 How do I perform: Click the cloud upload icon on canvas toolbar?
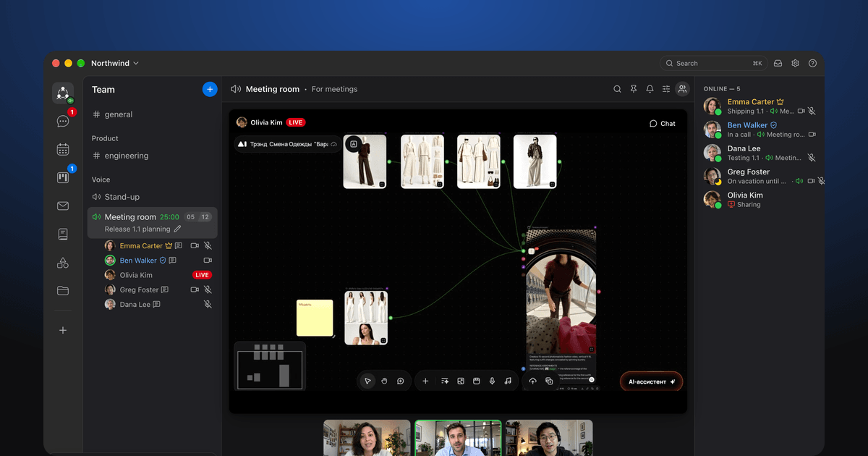point(532,381)
